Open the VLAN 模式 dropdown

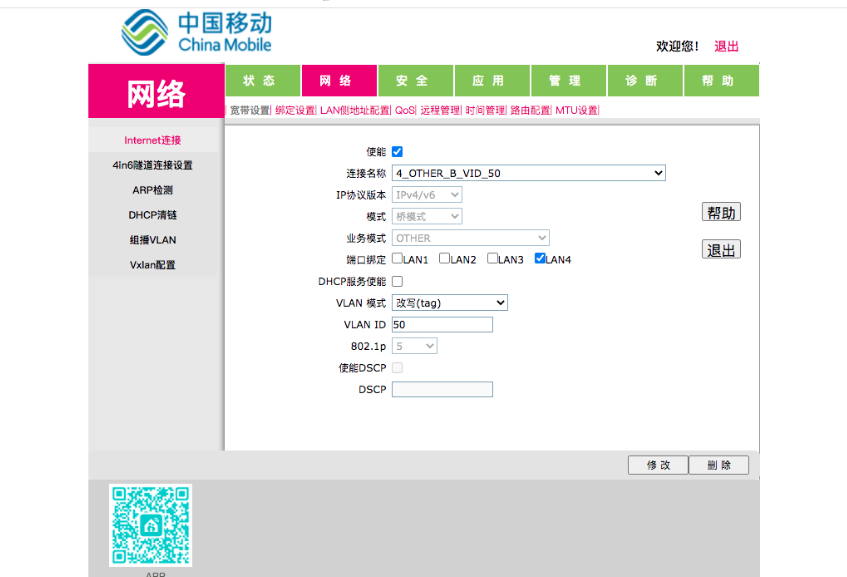click(449, 303)
